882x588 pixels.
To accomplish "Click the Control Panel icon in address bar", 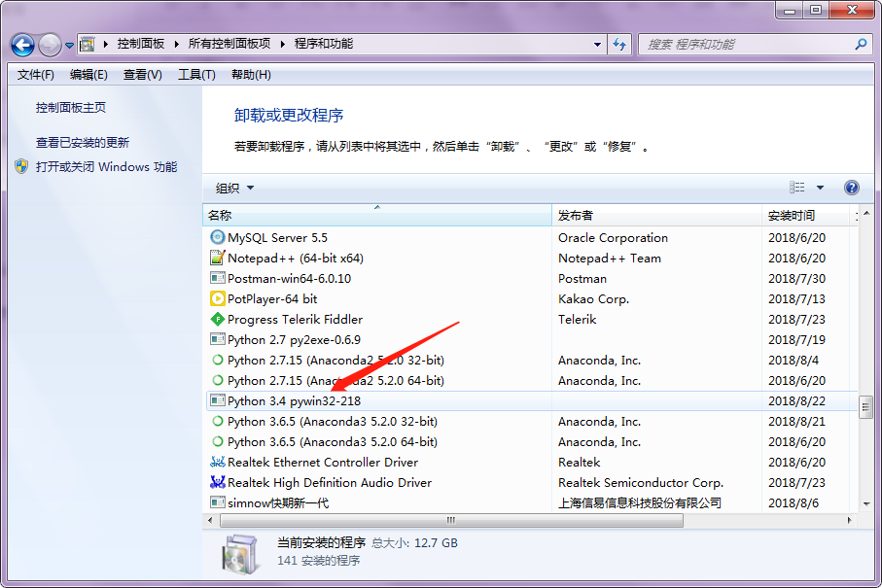I will tap(88, 44).
